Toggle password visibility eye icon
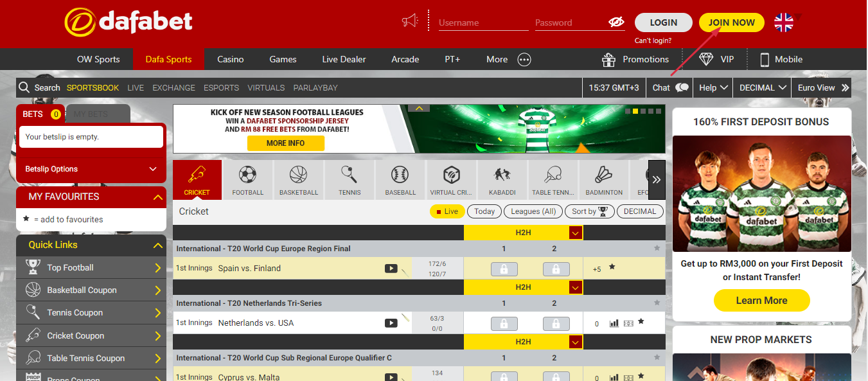 coord(616,22)
